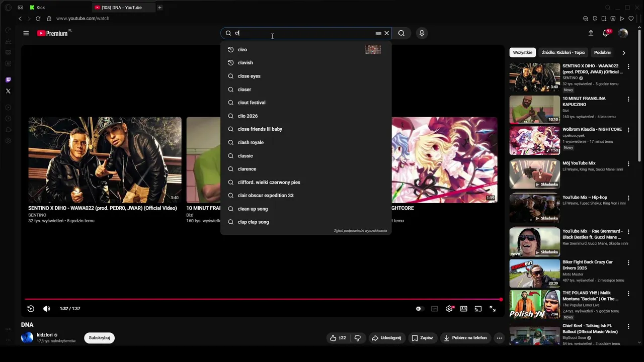Open options for Wolbrom Klaudia NIGHTCORE
The image size is (644, 362).
click(628, 130)
